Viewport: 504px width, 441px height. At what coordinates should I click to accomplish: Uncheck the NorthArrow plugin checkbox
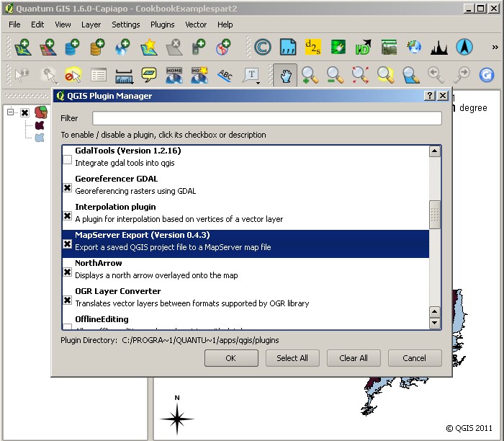coord(67,272)
